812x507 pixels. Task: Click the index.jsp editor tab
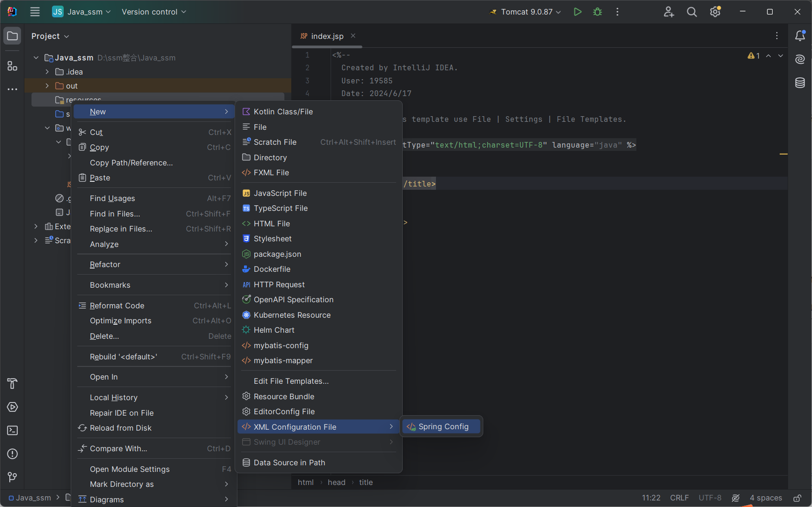tap(326, 36)
